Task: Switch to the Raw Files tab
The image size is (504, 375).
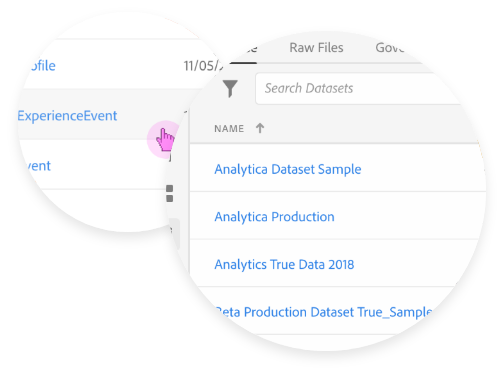Action: (x=316, y=48)
